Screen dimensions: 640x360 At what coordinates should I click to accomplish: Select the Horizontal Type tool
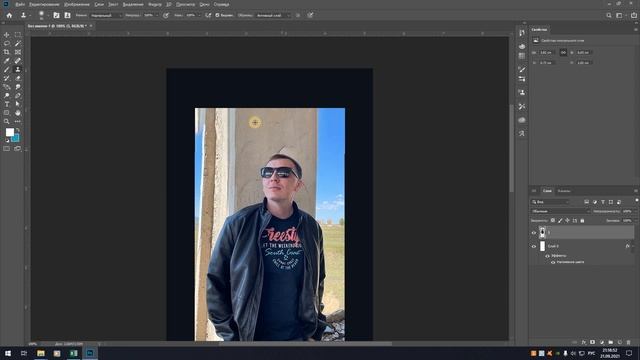(x=7, y=104)
